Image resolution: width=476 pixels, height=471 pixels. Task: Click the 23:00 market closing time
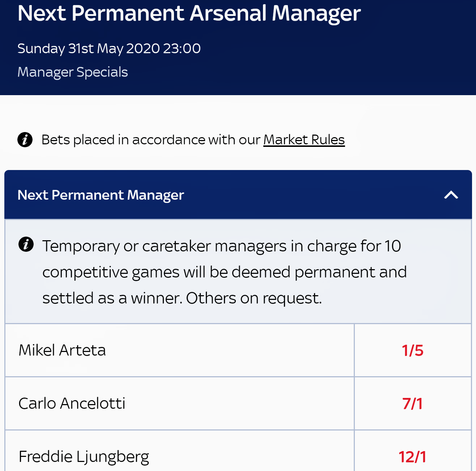[182, 48]
